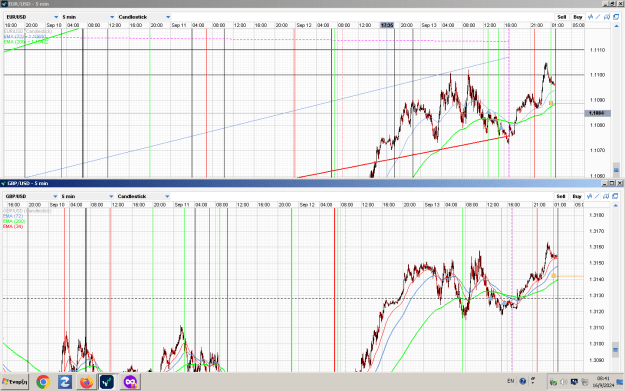This screenshot has width=625, height=391.
Task: Open 5 min timeframe dropdown in GBP/USD chart
Action: coord(87,196)
